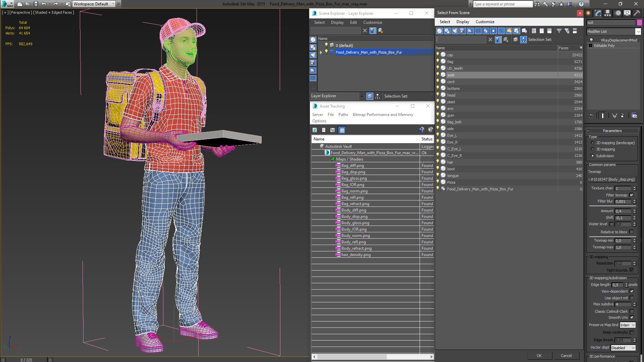
Task: Click Faces column sort arrow
Action: tap(581, 48)
